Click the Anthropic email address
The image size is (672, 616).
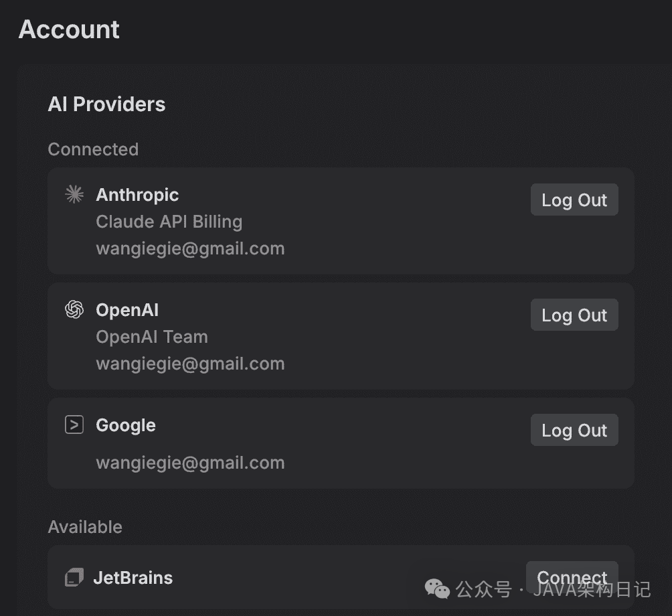click(x=190, y=248)
